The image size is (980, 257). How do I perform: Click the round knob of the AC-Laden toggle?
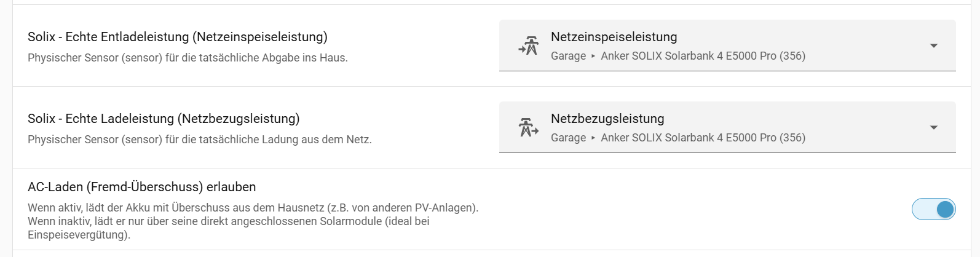pos(945,209)
